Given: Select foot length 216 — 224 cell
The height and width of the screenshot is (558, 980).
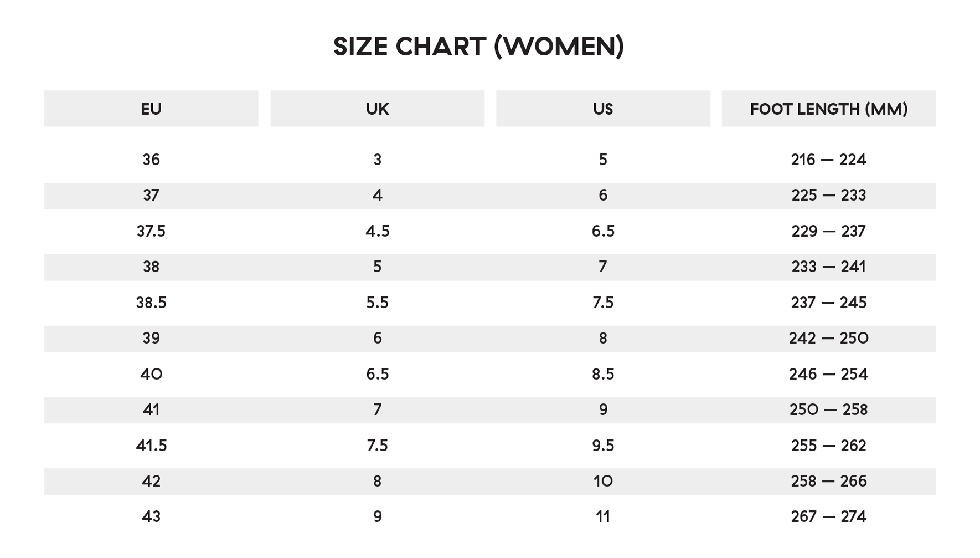Looking at the screenshot, I should pyautogui.click(x=829, y=160).
